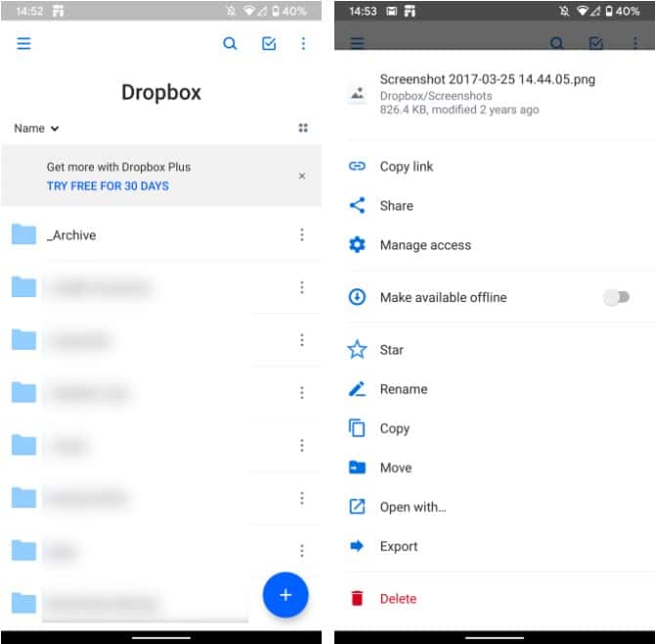Tap the star outline icon
The height and width of the screenshot is (644, 655).
[357, 349]
